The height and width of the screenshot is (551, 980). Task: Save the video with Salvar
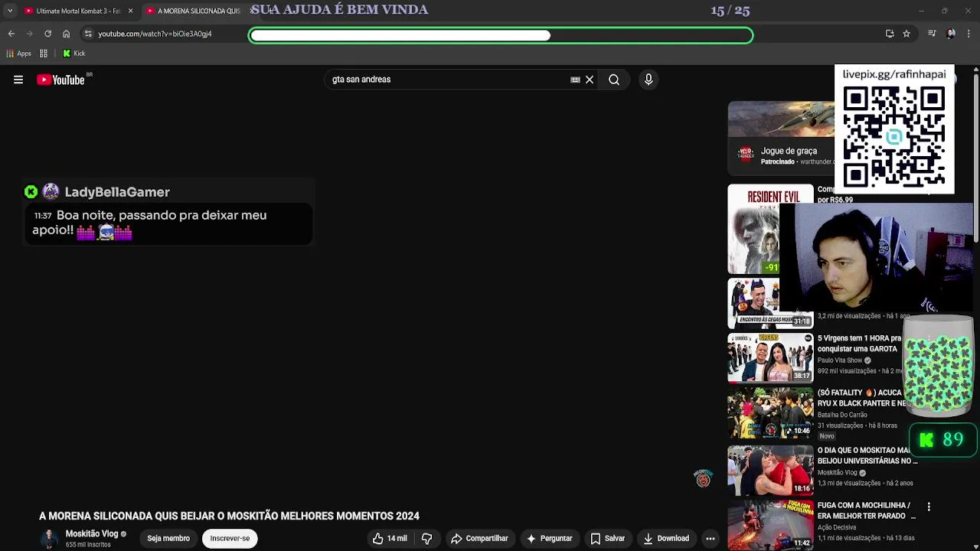tap(608, 539)
